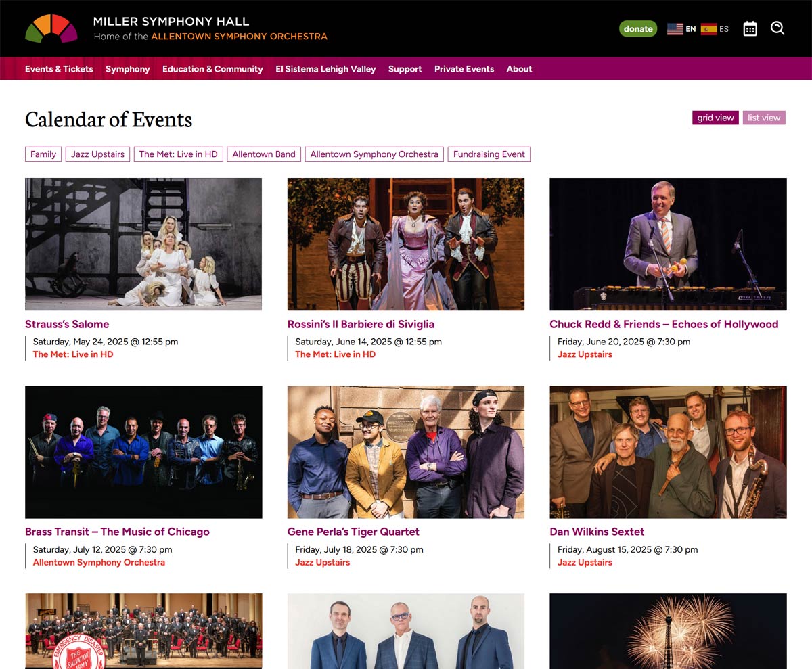
Task: Click the Miller Symphony Hall logo
Action: pyautogui.click(x=51, y=29)
